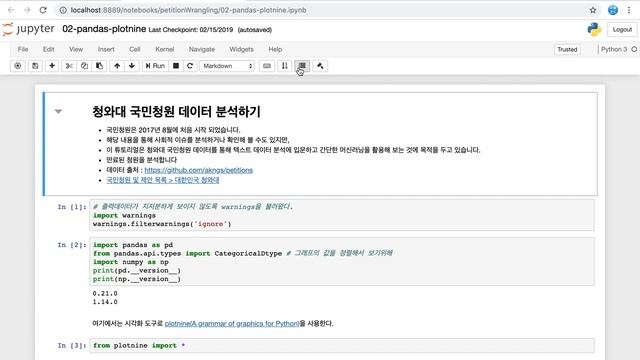
Task: Open the github.com/akngs/petitions link
Action: (198, 170)
